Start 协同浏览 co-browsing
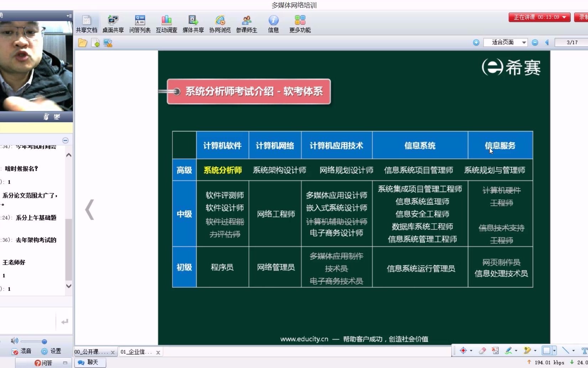Image resolution: width=588 pixels, height=368 pixels. [220, 24]
